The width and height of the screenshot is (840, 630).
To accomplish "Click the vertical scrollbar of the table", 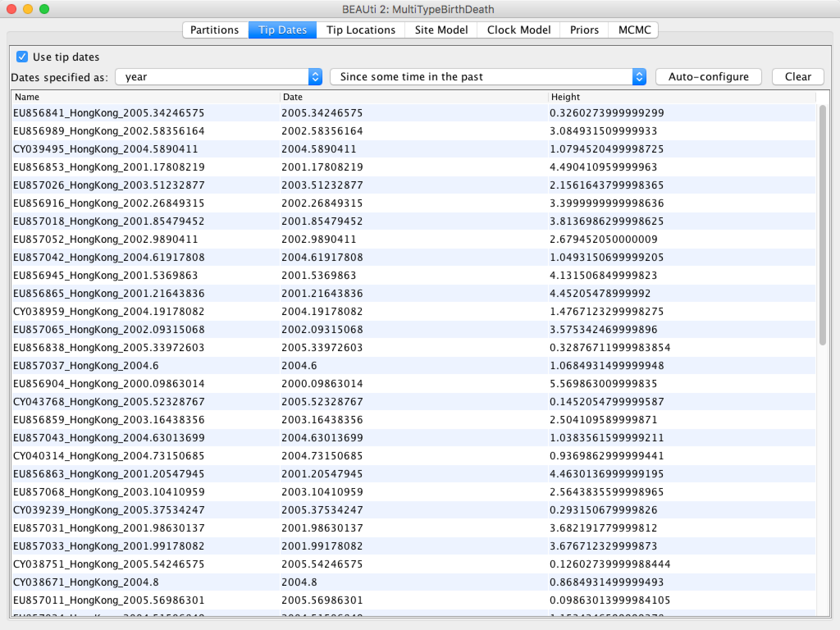I will pos(822,225).
